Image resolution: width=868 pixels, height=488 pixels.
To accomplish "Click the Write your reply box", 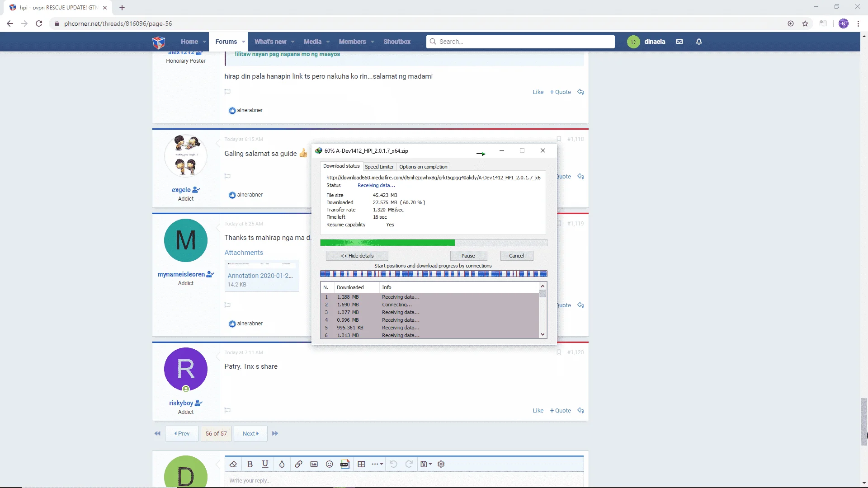I will [x=404, y=480].
